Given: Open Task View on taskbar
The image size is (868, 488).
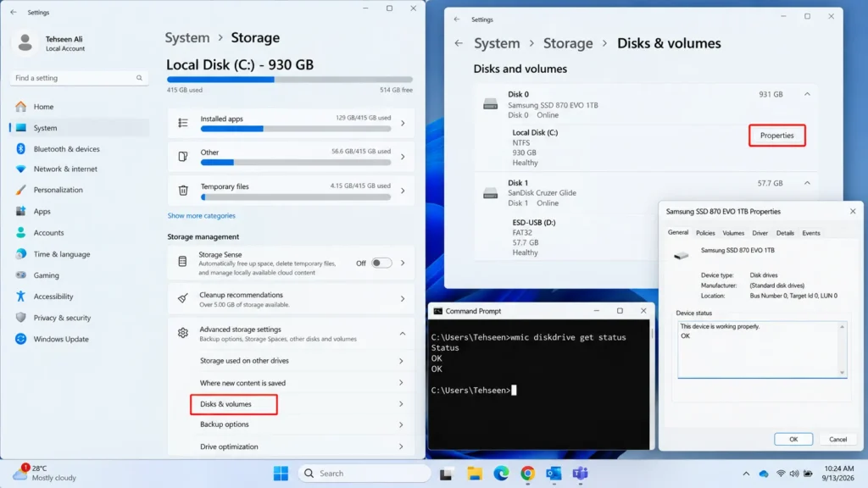Looking at the screenshot, I should [446, 474].
